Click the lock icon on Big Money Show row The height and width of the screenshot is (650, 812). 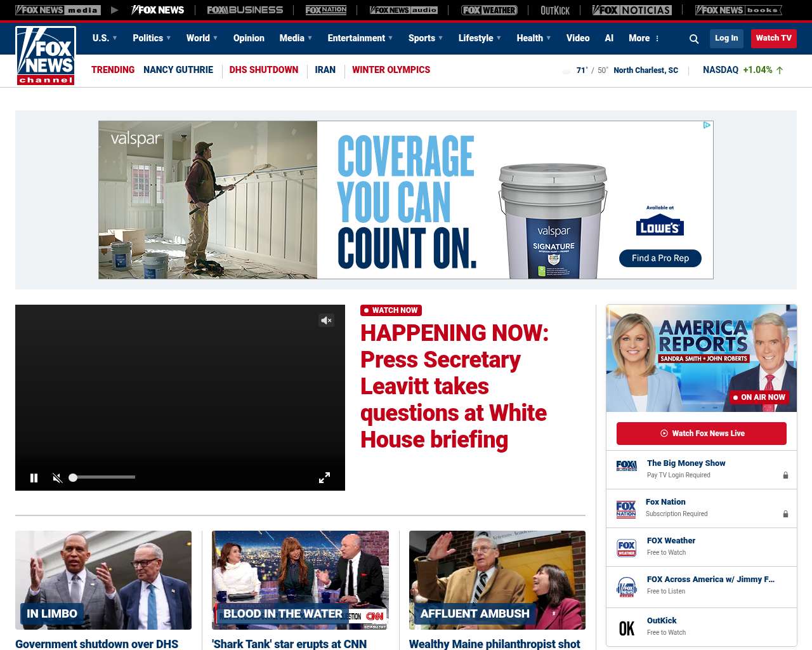tap(785, 475)
